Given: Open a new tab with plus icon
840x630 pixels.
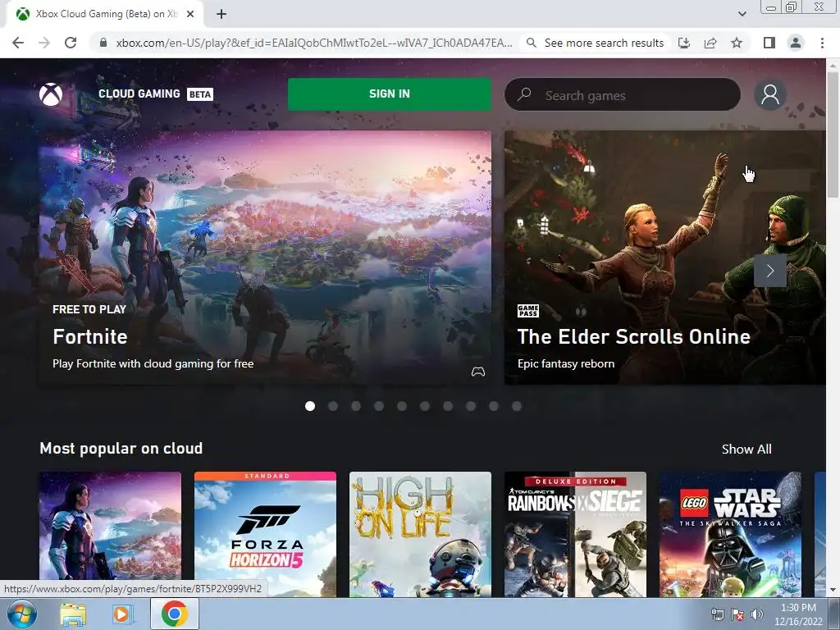Looking at the screenshot, I should [x=221, y=14].
